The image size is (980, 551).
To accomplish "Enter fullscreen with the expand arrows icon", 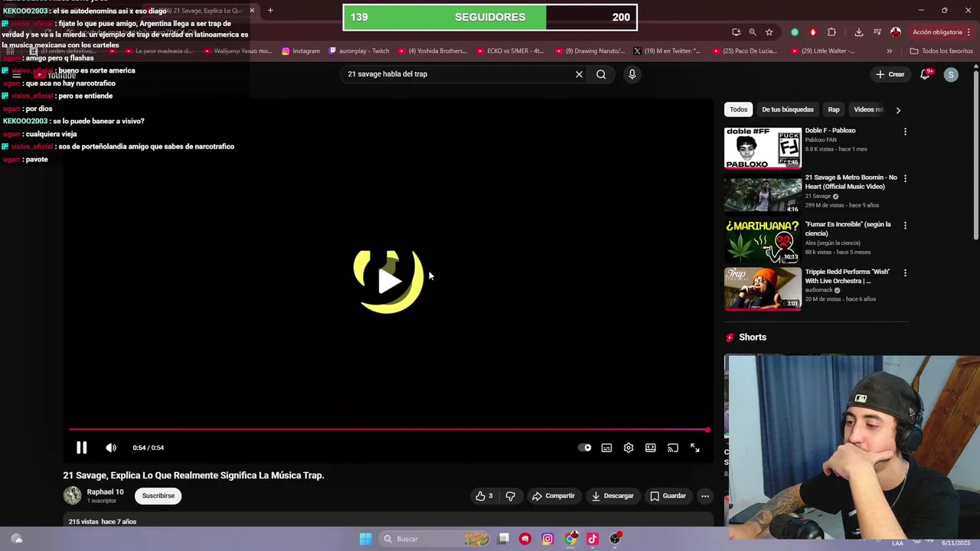I will point(695,448).
